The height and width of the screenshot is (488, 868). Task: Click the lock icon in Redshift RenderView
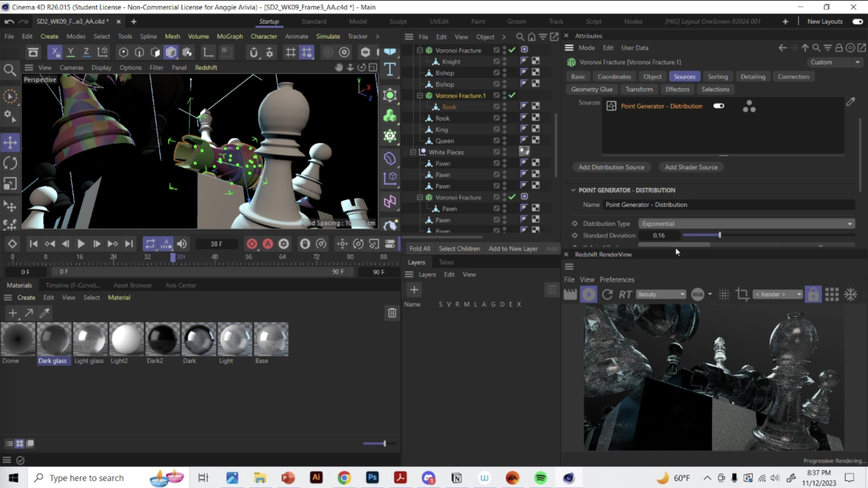click(x=813, y=295)
